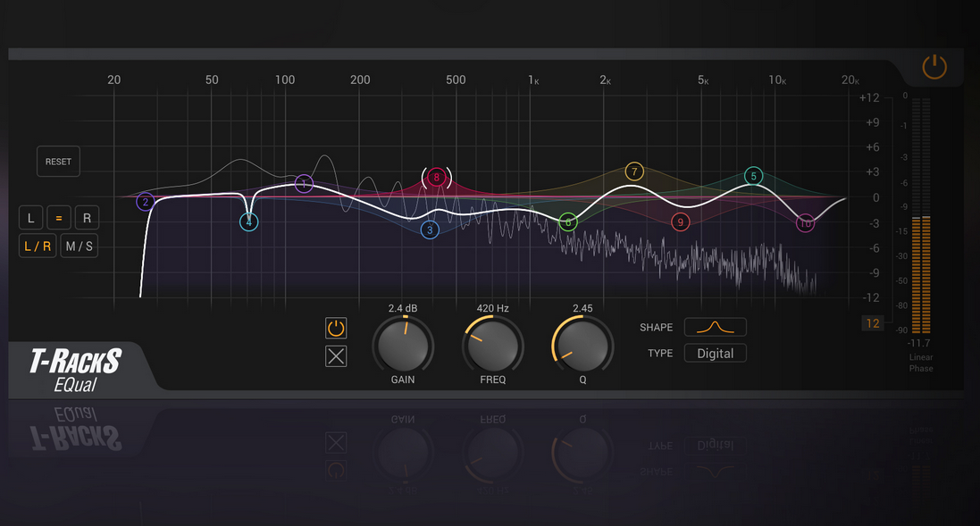Select the R channel button
Viewport: 980px width, 526px height.
pyautogui.click(x=87, y=218)
